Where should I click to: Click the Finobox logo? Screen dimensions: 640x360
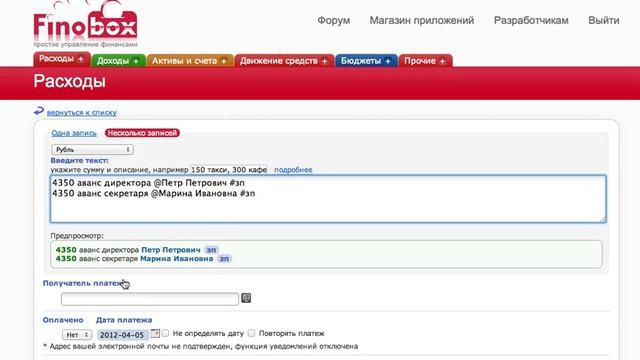(85, 24)
